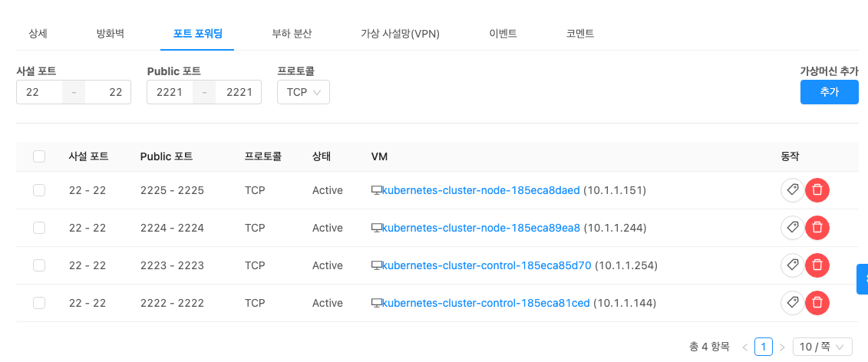Click the tag icon for rule 2225
This screenshot has width=868, height=362.
click(792, 190)
